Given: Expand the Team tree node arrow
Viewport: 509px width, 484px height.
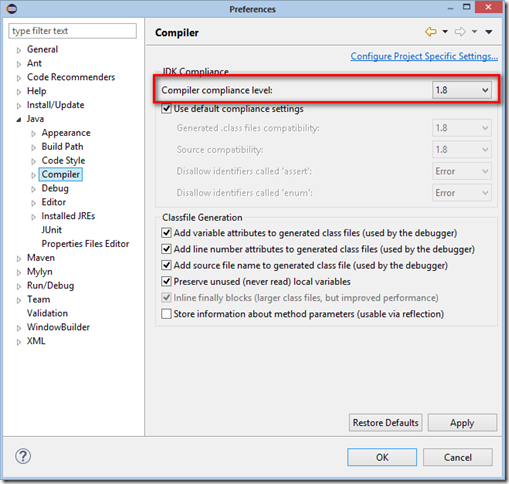Looking at the screenshot, I should (19, 300).
